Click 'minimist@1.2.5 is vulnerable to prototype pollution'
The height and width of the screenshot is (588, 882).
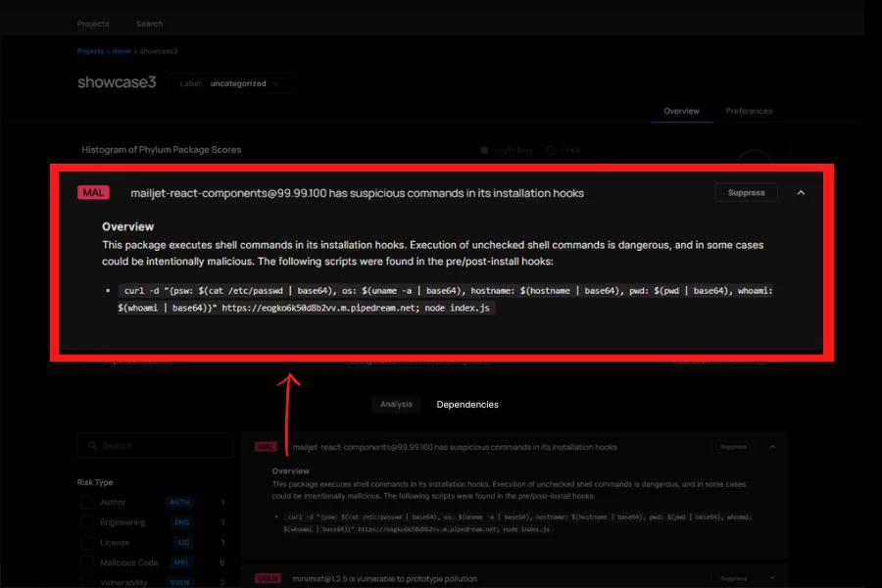(x=385, y=578)
